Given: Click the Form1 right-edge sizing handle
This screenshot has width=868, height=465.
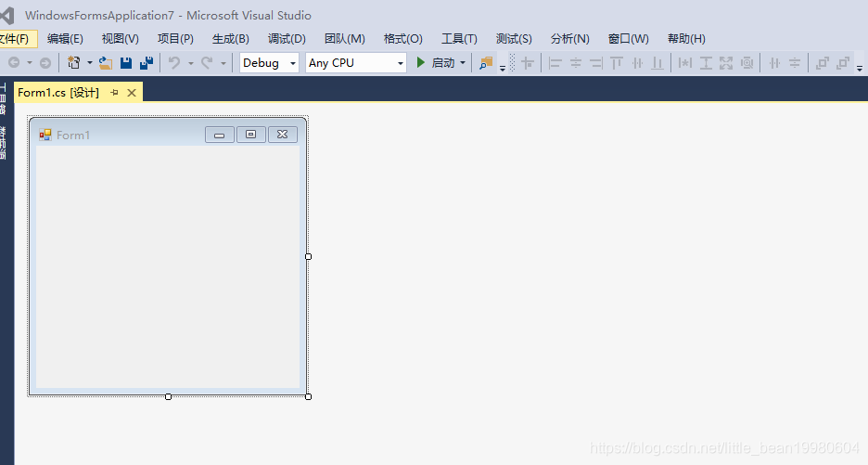Looking at the screenshot, I should point(308,256).
